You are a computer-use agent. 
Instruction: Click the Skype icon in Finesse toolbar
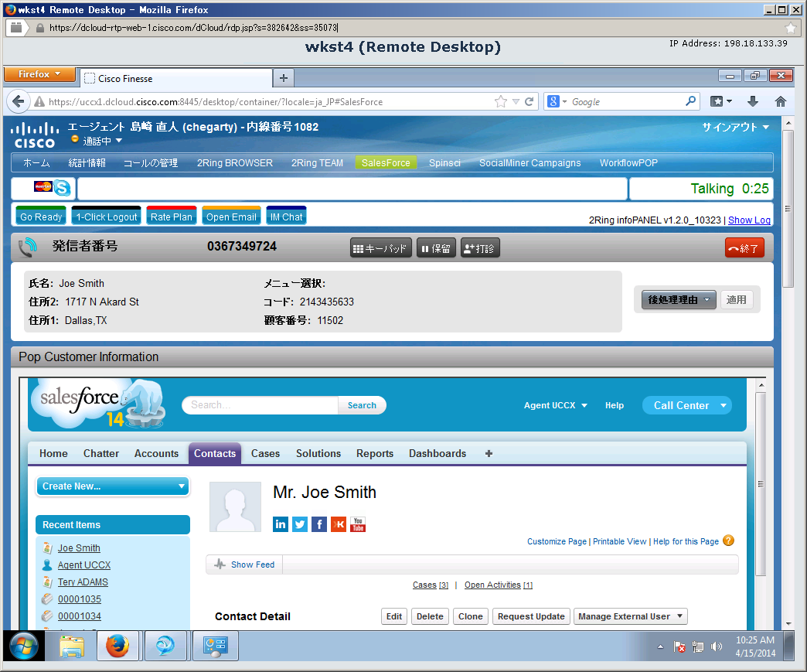click(x=62, y=188)
